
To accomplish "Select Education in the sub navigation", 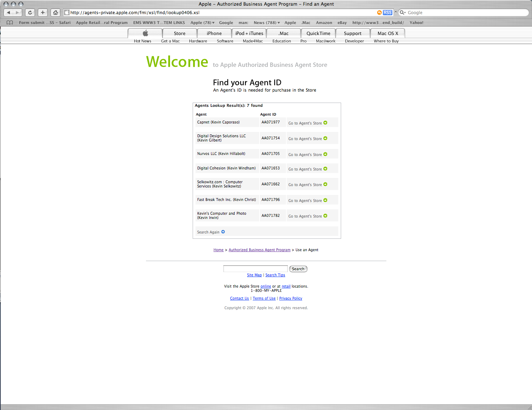I will [x=282, y=41].
